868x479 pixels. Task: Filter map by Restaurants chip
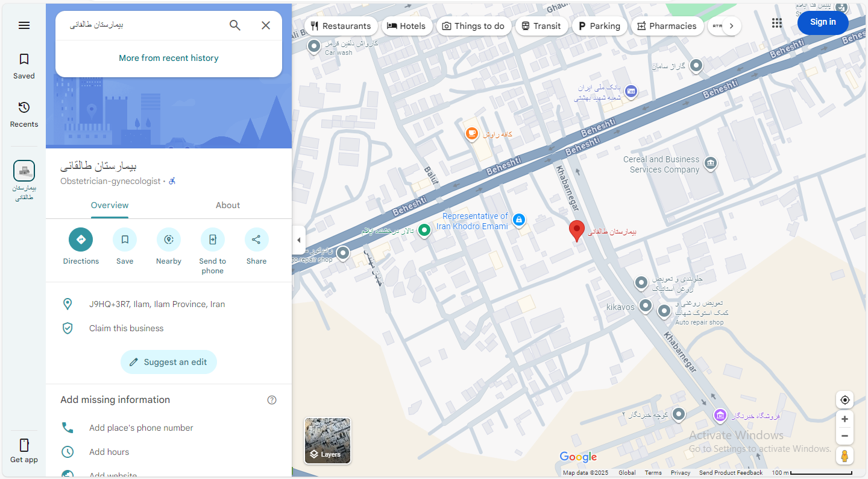[341, 26]
